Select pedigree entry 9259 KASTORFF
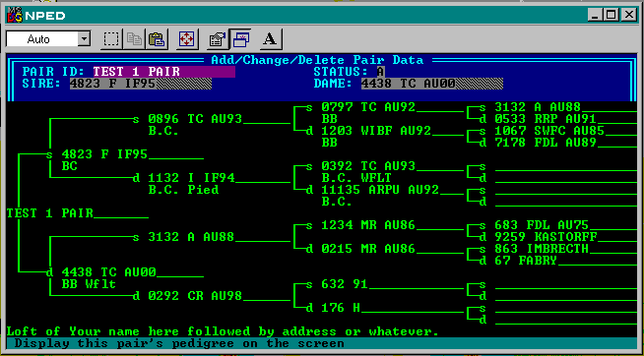 546,237
